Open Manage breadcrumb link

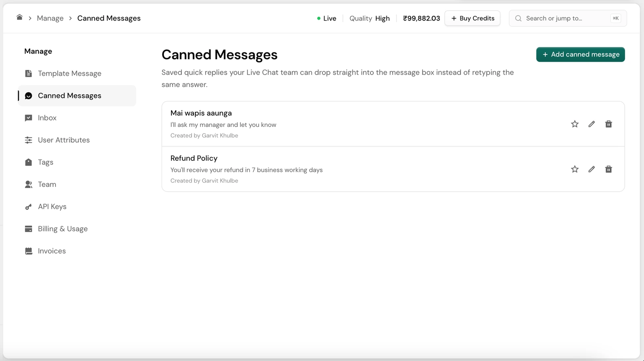(50, 18)
